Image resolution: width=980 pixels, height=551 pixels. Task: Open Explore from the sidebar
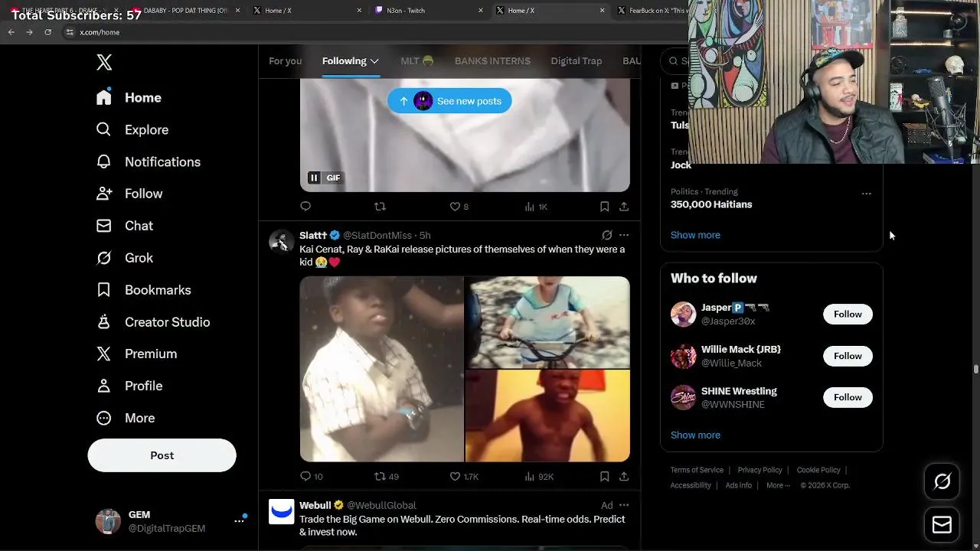click(x=132, y=129)
